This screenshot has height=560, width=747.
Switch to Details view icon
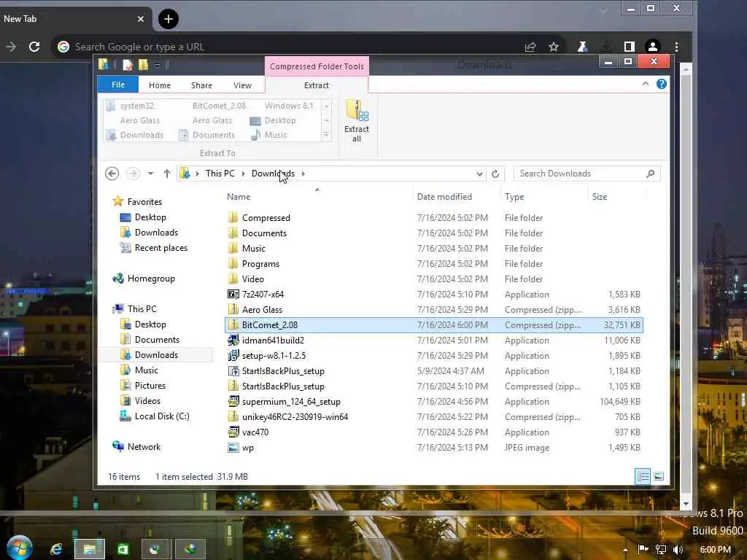coord(643,476)
